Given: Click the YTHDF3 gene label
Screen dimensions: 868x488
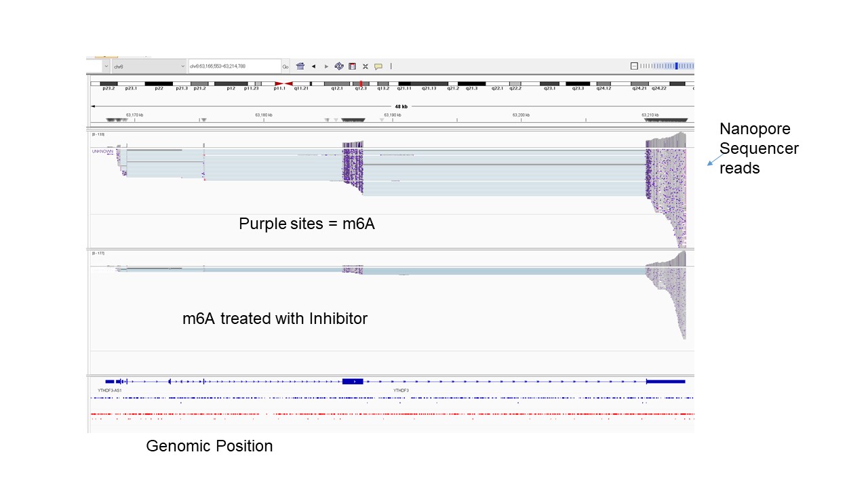Looking at the screenshot, I should [401, 390].
